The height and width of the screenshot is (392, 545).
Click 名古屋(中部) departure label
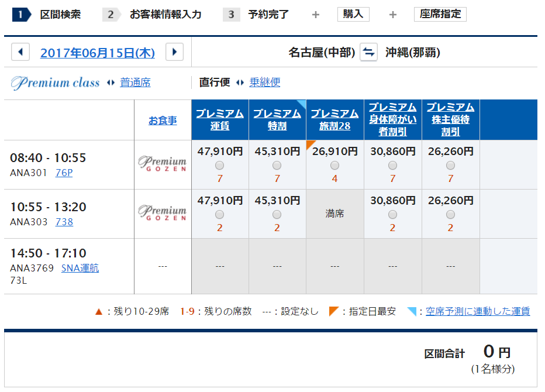coord(322,53)
